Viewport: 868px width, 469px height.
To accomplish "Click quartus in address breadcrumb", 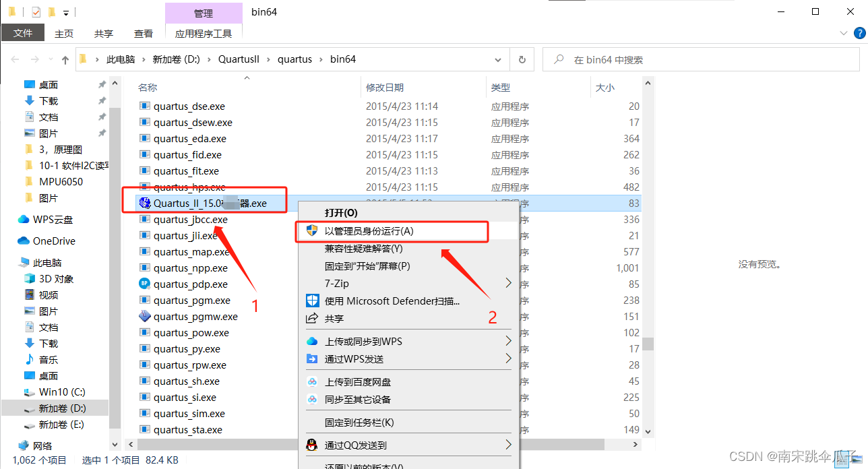I will pos(295,59).
